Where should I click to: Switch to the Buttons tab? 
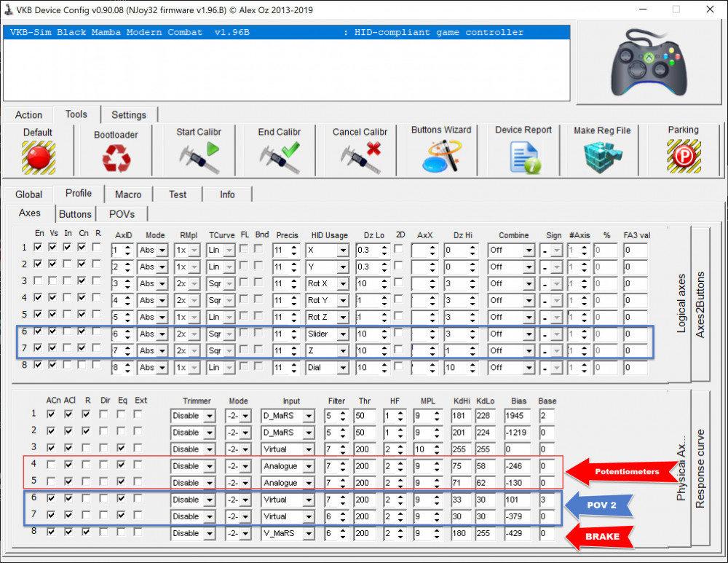(x=75, y=214)
